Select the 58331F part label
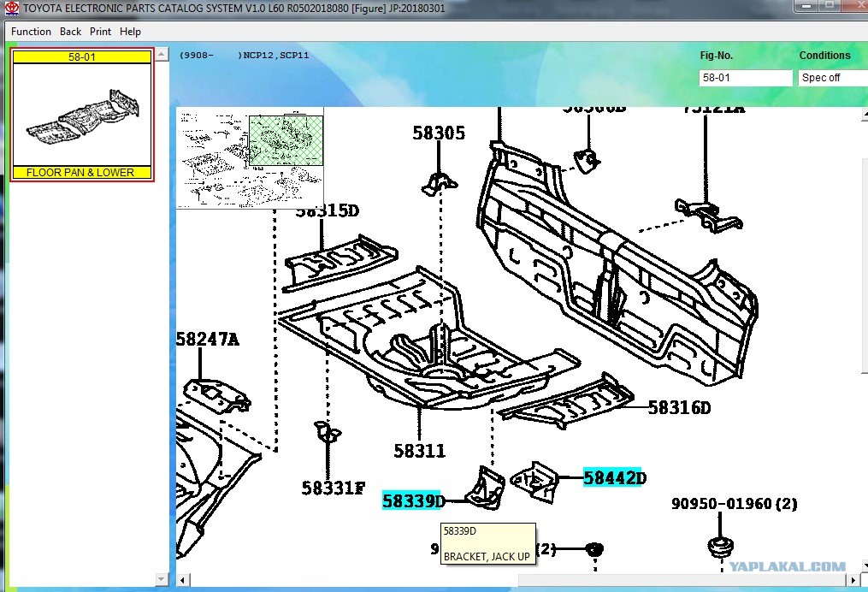The width and height of the screenshot is (868, 592). (334, 488)
